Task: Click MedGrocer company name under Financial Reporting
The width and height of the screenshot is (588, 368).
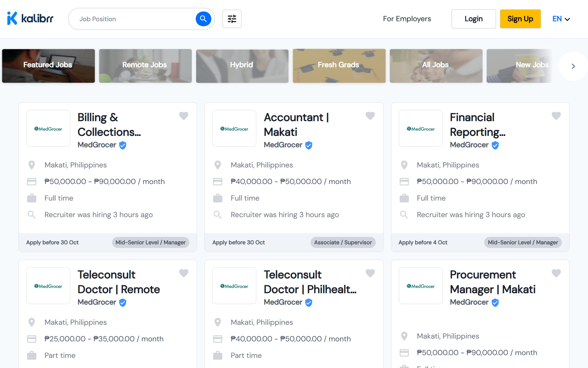Action: pos(469,145)
